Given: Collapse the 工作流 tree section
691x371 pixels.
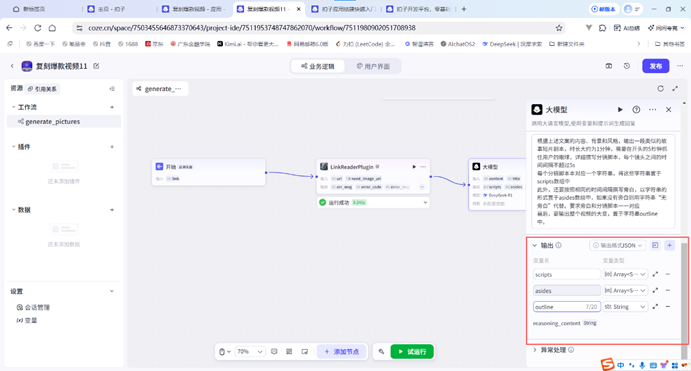Looking at the screenshot, I should click(13, 107).
